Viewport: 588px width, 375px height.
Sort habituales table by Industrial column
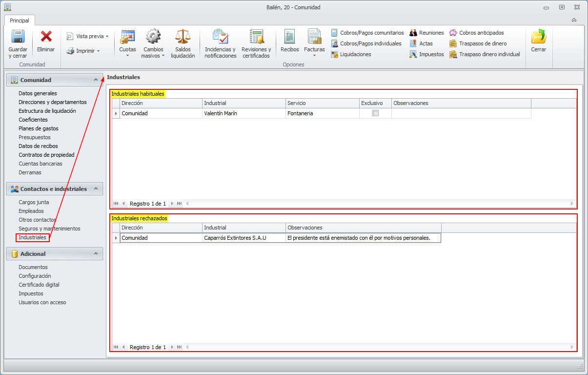[244, 103]
